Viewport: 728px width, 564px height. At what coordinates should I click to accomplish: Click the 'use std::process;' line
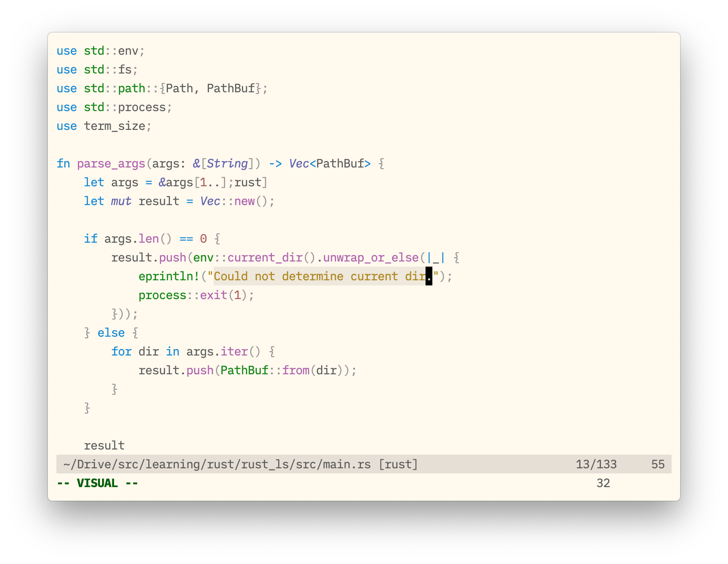coord(114,107)
